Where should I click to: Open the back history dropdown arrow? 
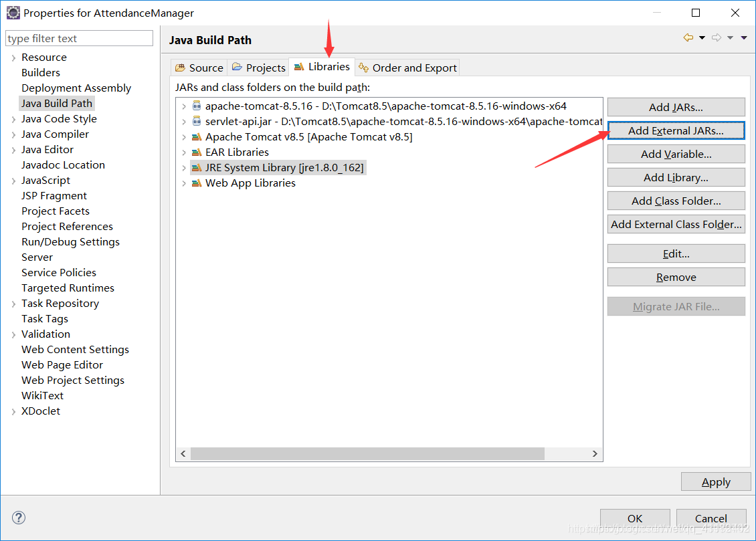[x=702, y=37]
